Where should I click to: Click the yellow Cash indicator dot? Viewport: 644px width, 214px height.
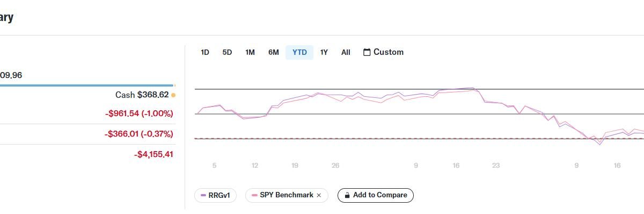173,95
